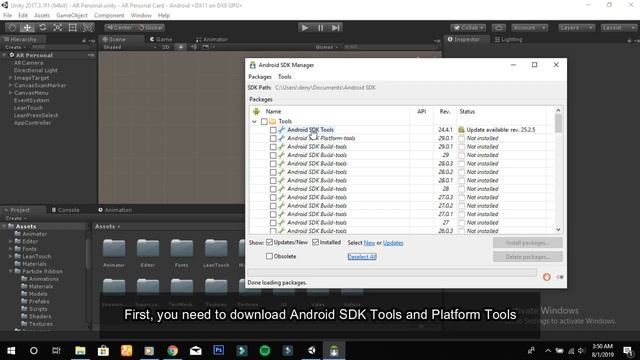640x360 pixels.
Task: Open the GameObject menu
Action: (72, 16)
